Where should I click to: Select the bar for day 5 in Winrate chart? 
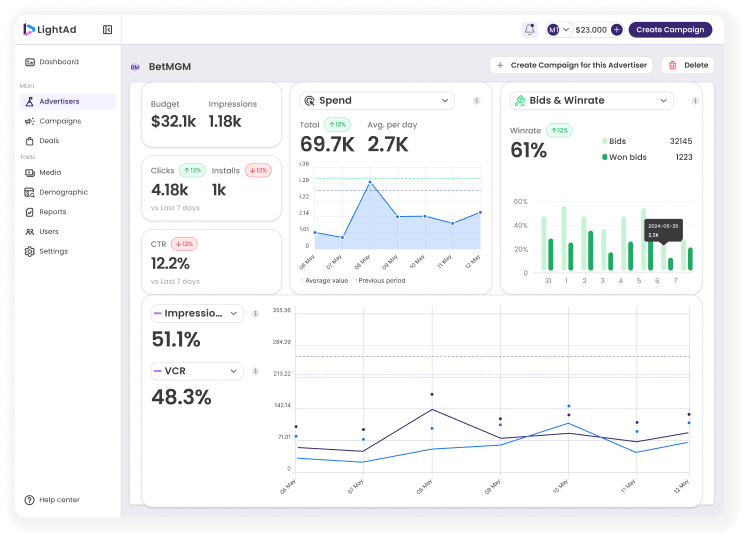click(x=643, y=239)
